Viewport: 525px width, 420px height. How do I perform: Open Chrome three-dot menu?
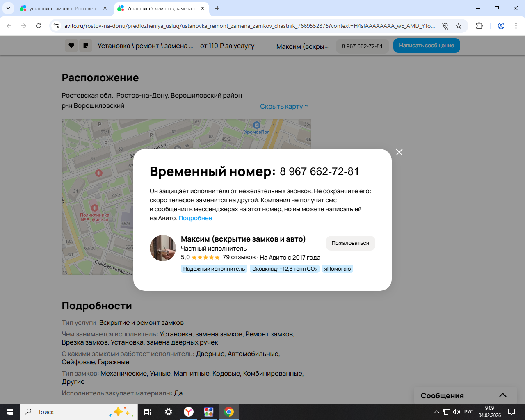(x=516, y=26)
